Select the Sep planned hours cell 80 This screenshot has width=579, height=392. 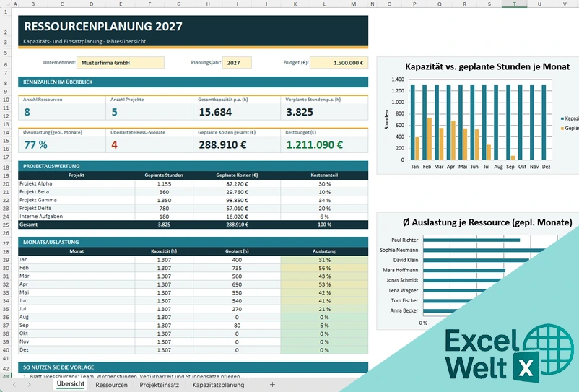click(x=237, y=325)
